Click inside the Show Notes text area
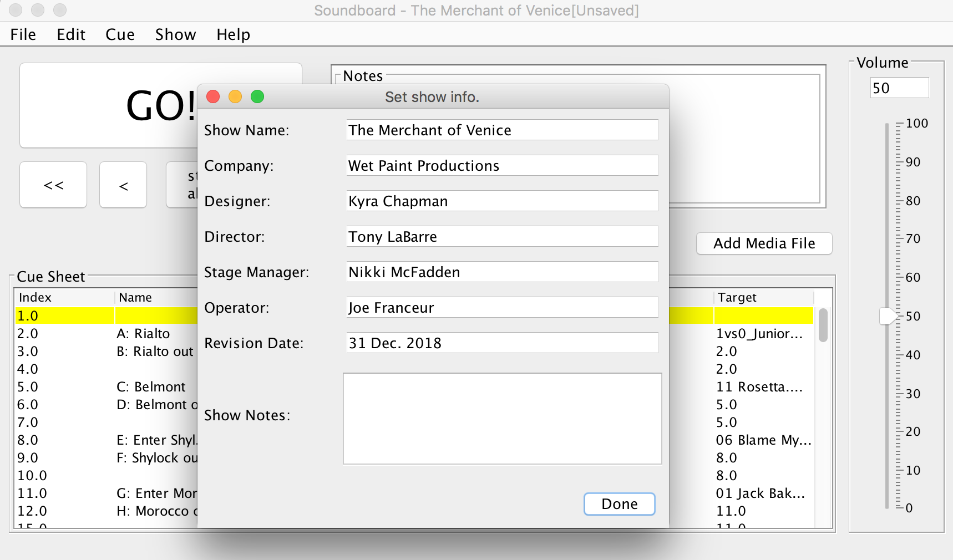 tap(502, 419)
